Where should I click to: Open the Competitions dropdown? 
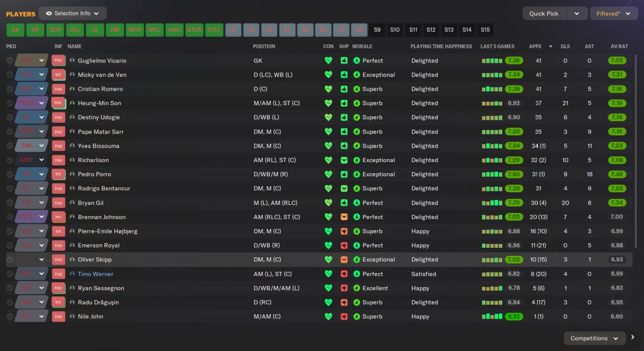[x=595, y=338]
